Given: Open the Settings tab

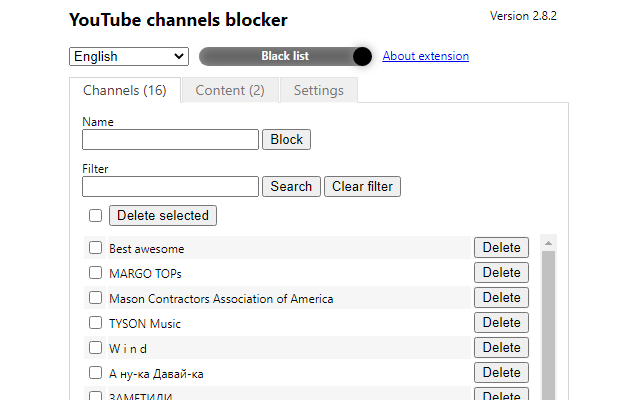Looking at the screenshot, I should tap(318, 90).
